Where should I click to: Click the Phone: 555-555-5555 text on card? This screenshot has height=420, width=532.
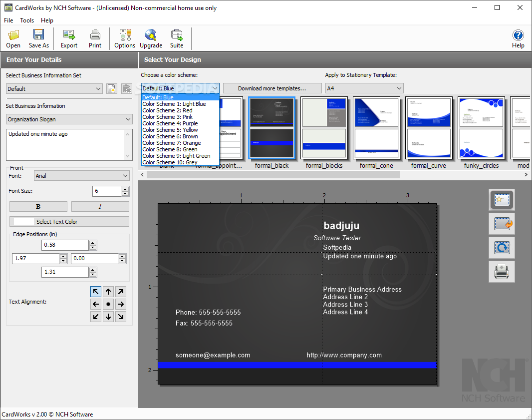point(208,312)
